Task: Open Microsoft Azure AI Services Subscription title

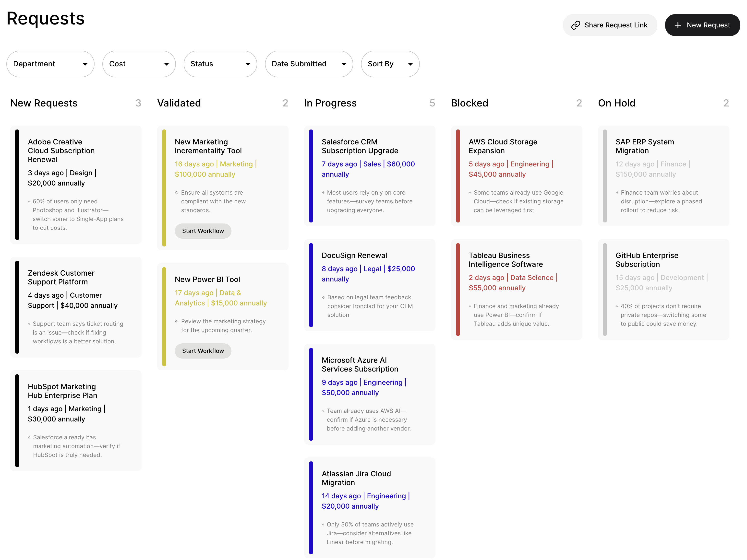Action: click(360, 365)
